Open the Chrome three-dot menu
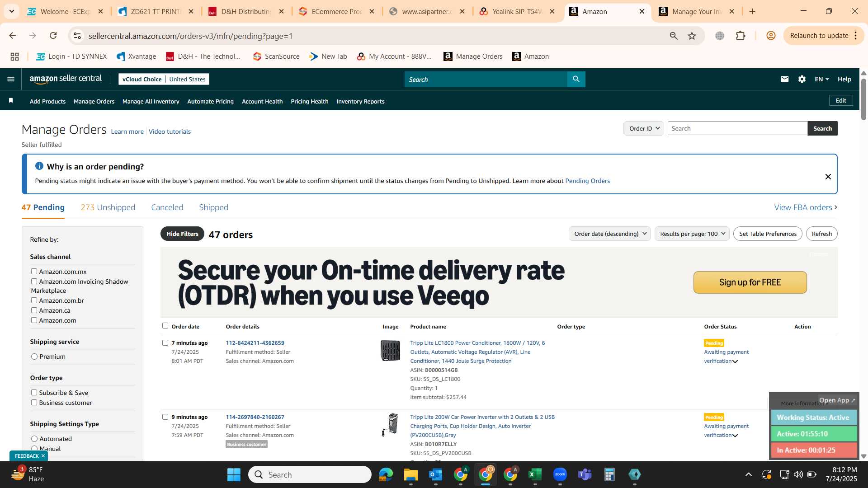This screenshot has width=868, height=488. [x=855, y=36]
